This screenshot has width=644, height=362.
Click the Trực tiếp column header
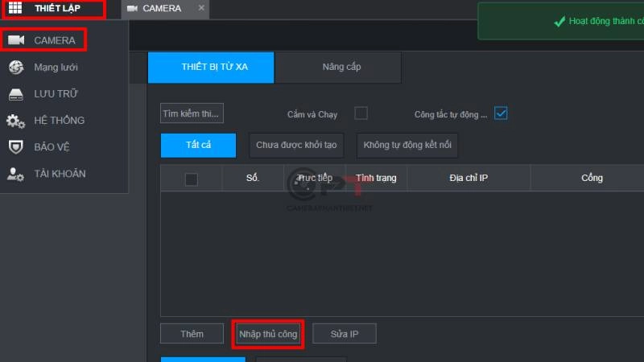(315, 178)
